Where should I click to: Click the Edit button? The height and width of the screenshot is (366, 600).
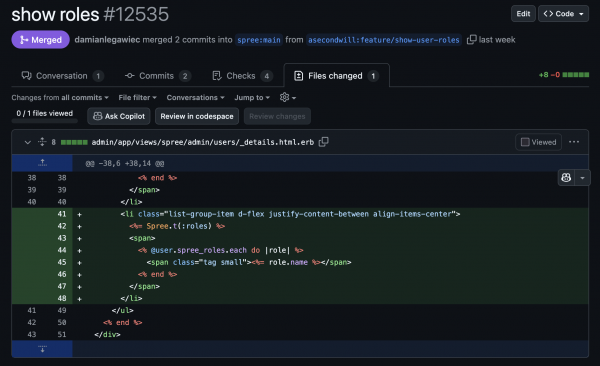(523, 14)
